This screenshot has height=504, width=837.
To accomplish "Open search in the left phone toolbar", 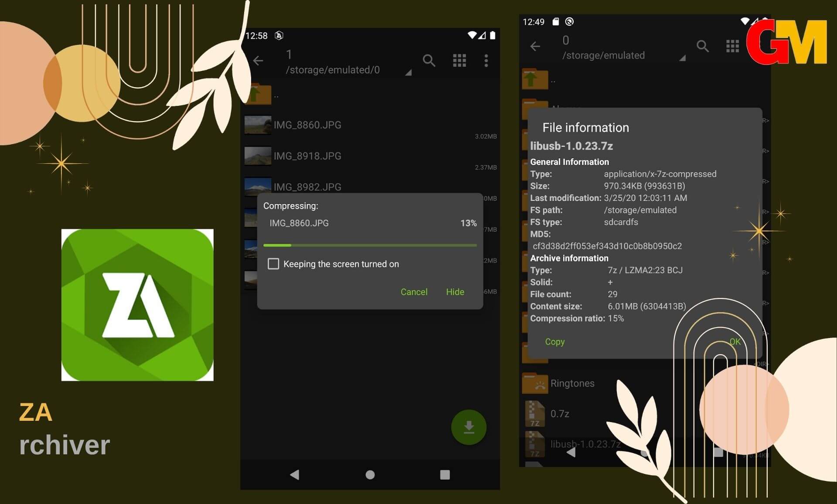I will tap(429, 61).
